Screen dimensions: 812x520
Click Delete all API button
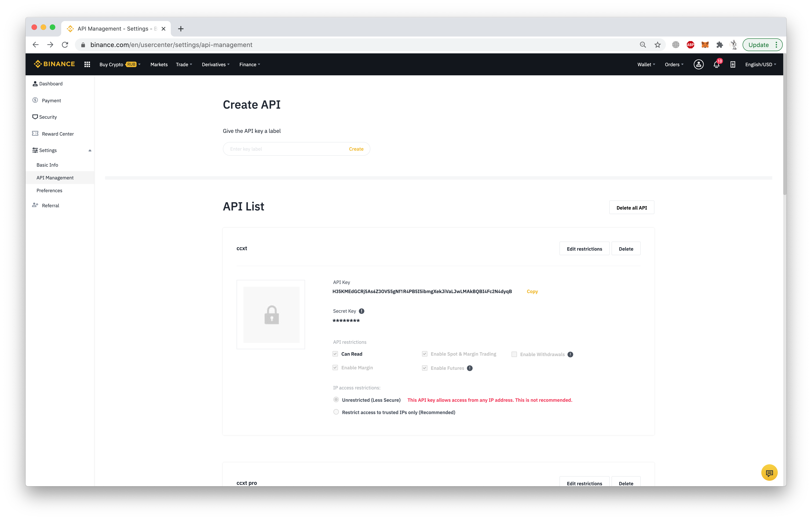[631, 208]
